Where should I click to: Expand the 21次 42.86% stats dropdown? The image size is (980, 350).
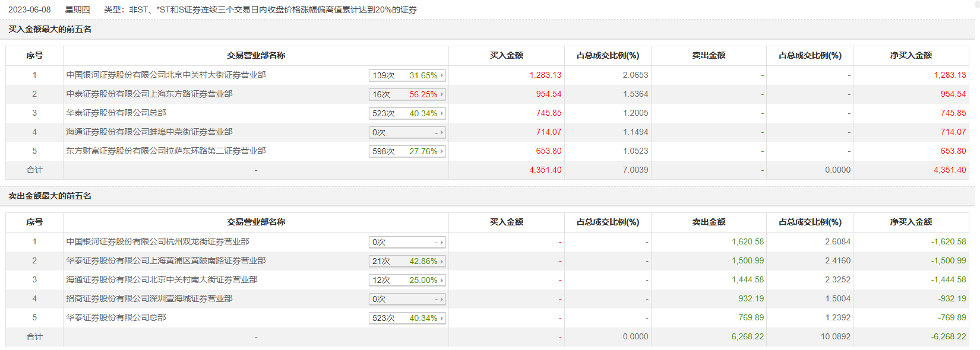tap(407, 261)
